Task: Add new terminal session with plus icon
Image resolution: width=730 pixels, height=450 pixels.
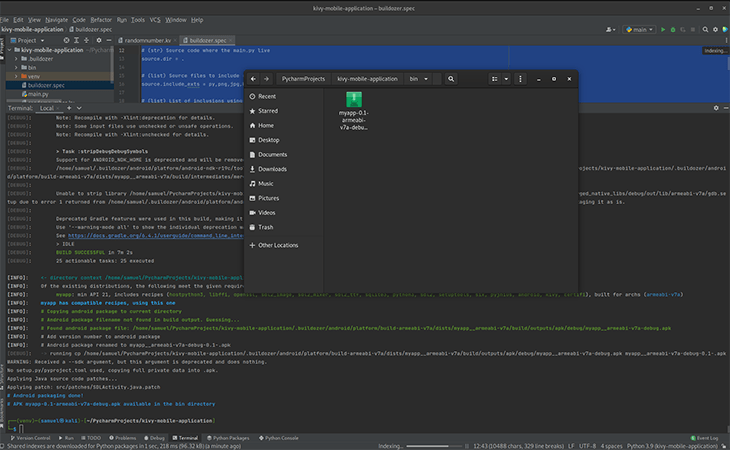Action: coord(69,108)
